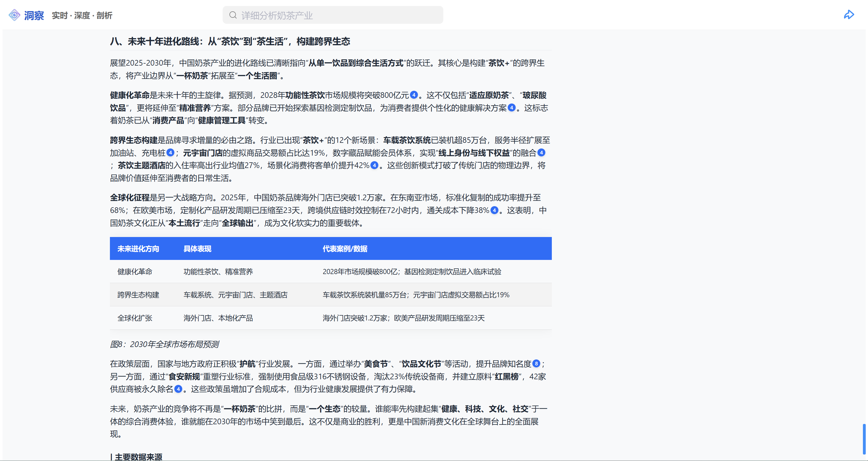Click the 具体表现 table column header

click(x=198, y=249)
